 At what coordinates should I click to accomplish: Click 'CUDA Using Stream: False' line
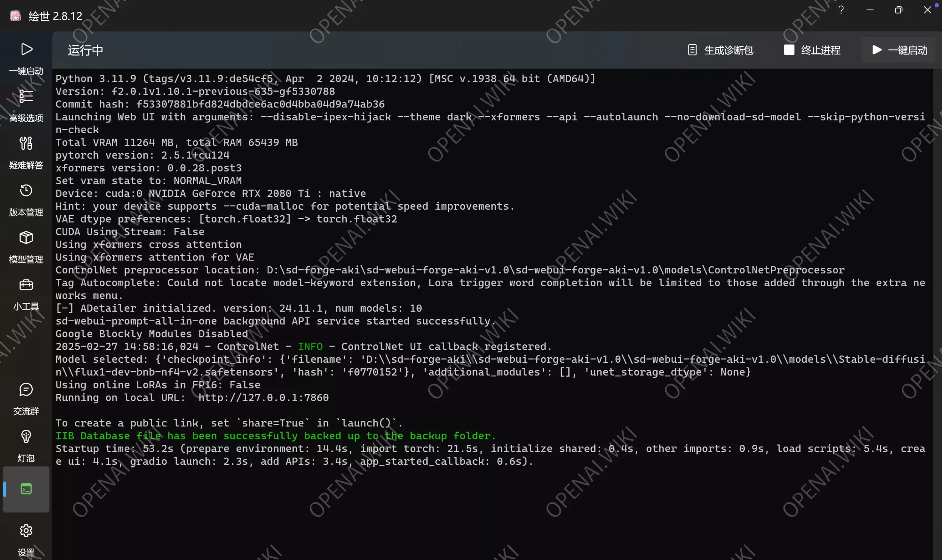pos(130,232)
